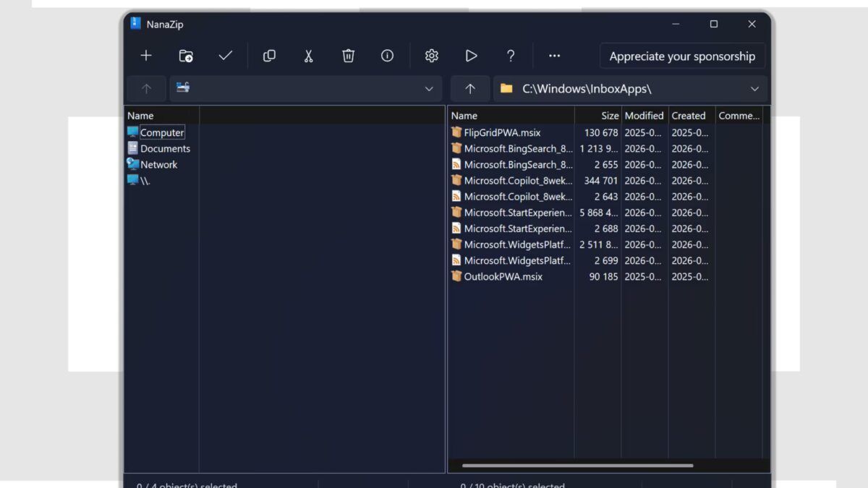
Task: Click the left pane up-folder arrow
Action: coord(146,89)
